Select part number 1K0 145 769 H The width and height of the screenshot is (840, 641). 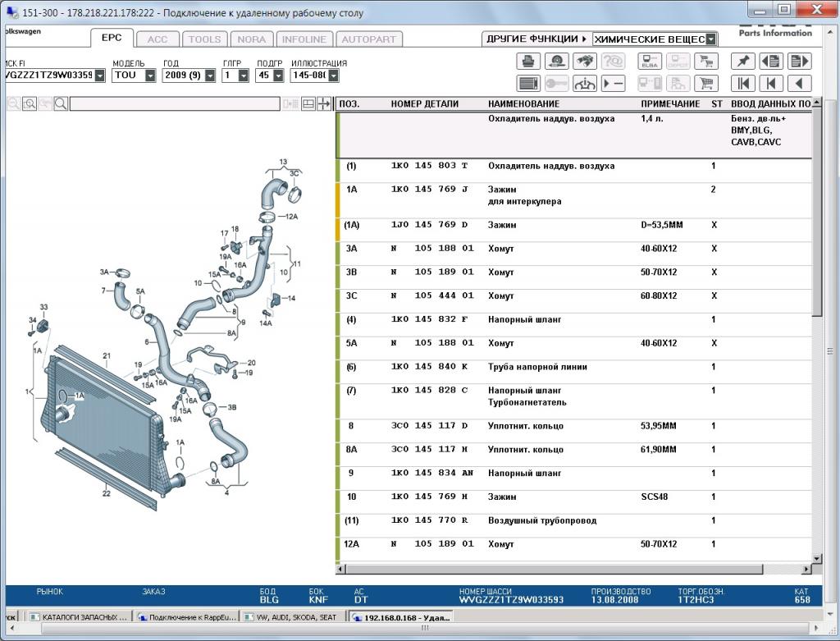point(429,497)
